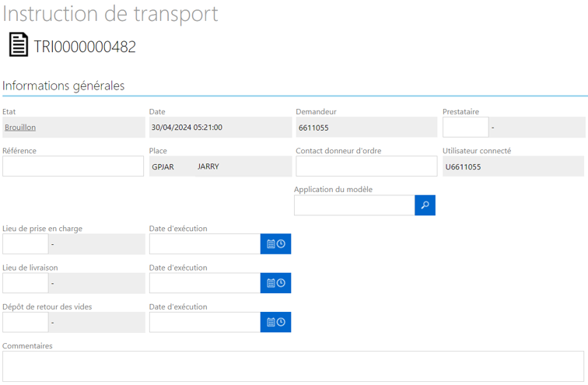Open the search for Application du modèle
588x385 pixels.
[x=425, y=205]
